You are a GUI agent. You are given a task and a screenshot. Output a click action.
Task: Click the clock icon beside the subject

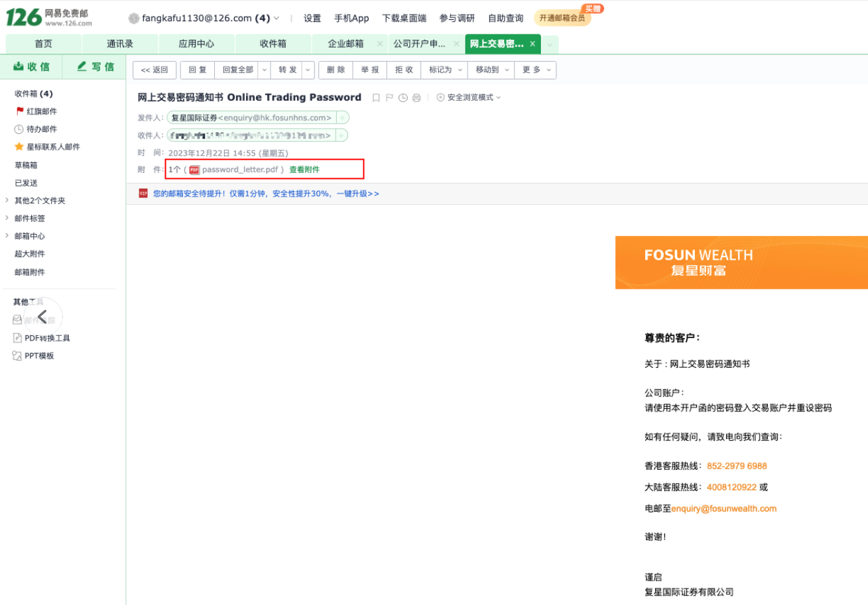click(x=403, y=98)
